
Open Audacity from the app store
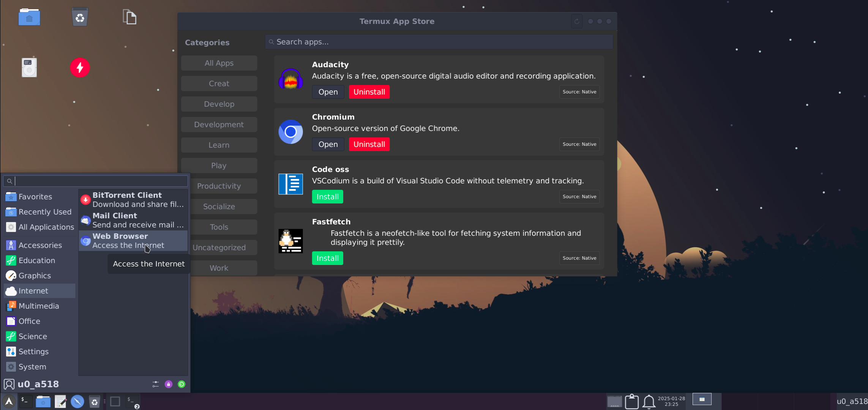(x=328, y=92)
